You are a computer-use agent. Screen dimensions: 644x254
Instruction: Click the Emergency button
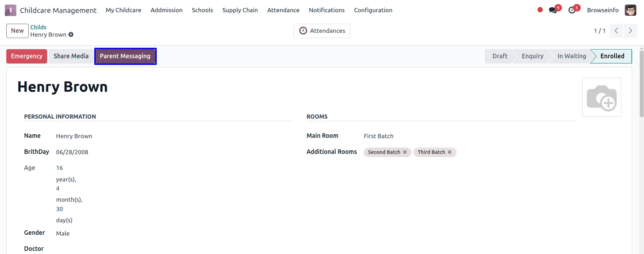click(x=27, y=56)
